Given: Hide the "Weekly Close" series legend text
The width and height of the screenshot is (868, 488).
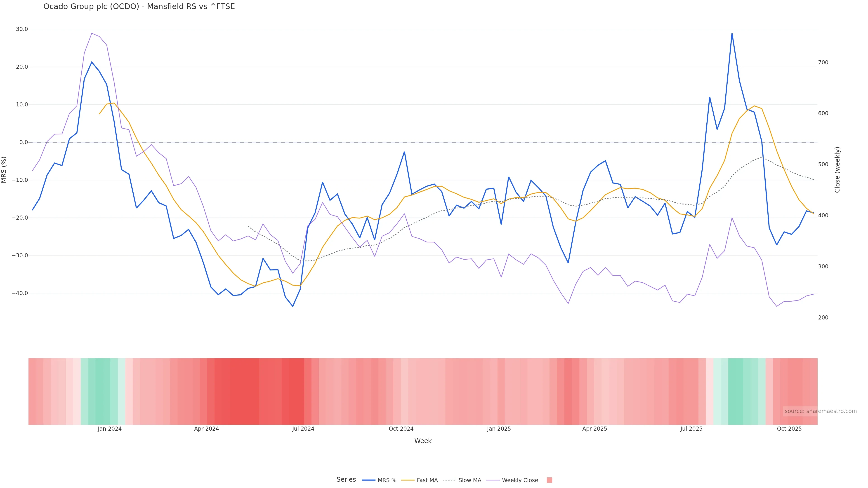Looking at the screenshot, I should click(520, 480).
